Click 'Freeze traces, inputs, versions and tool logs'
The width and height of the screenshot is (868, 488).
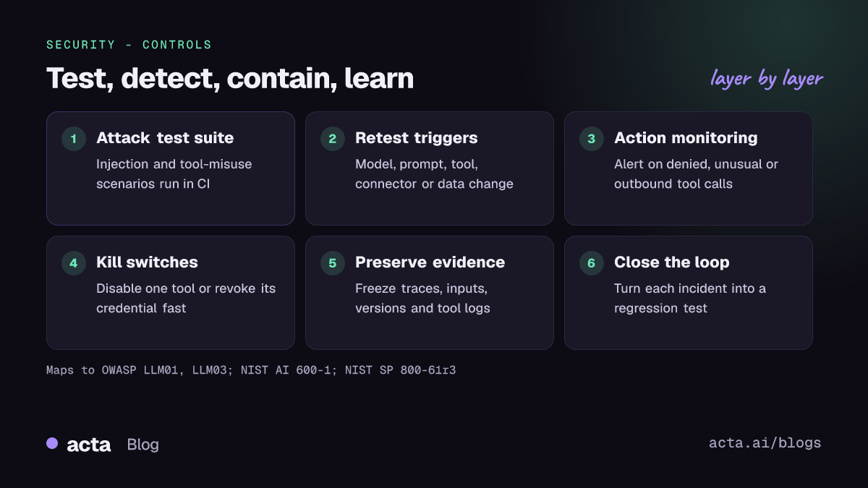click(x=422, y=299)
